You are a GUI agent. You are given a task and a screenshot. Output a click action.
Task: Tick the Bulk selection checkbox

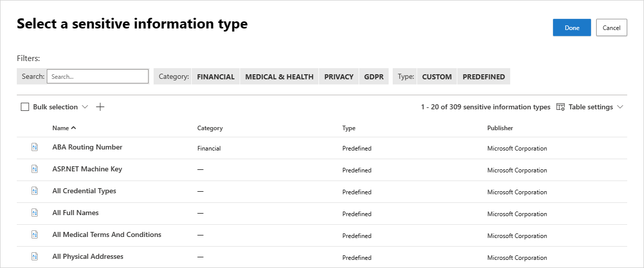coord(25,107)
